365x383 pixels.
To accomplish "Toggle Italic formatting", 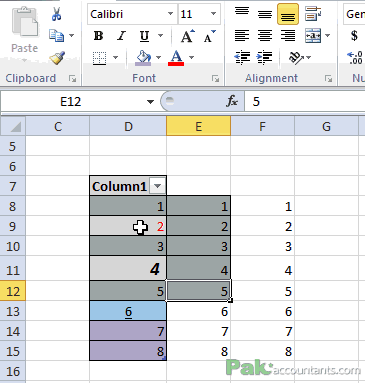I will coord(121,36).
